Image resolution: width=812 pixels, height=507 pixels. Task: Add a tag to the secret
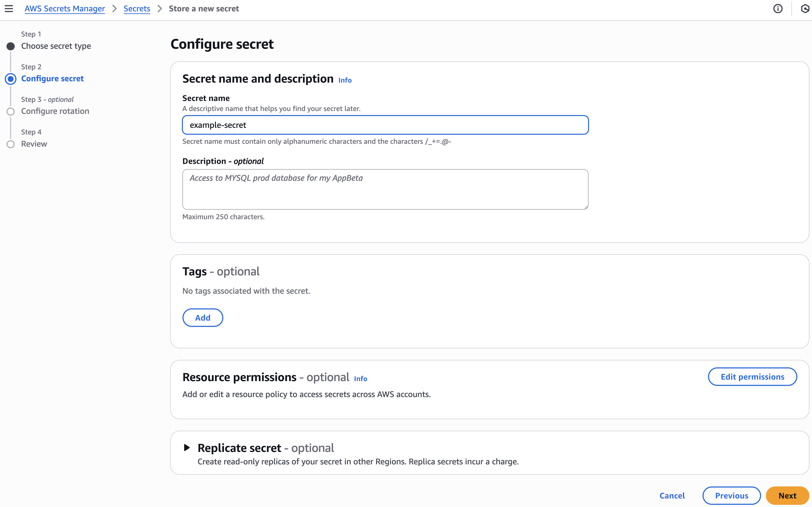(x=203, y=318)
